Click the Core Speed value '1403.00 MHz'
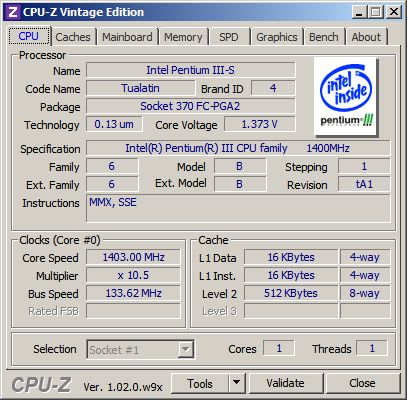 133,257
